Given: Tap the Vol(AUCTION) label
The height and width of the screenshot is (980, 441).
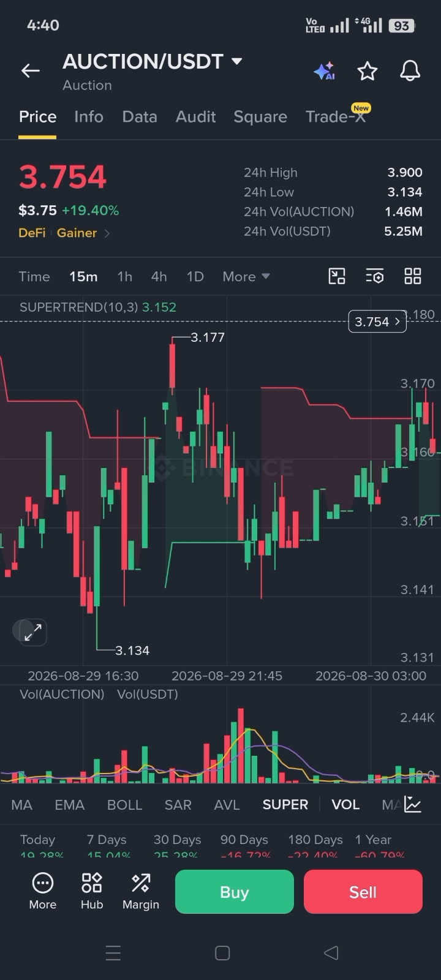Looking at the screenshot, I should tap(62, 694).
